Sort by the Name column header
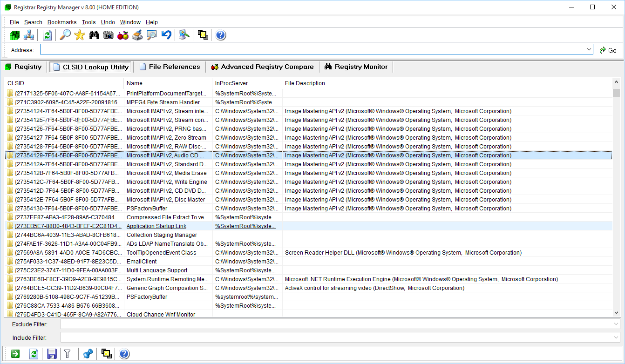 168,83
